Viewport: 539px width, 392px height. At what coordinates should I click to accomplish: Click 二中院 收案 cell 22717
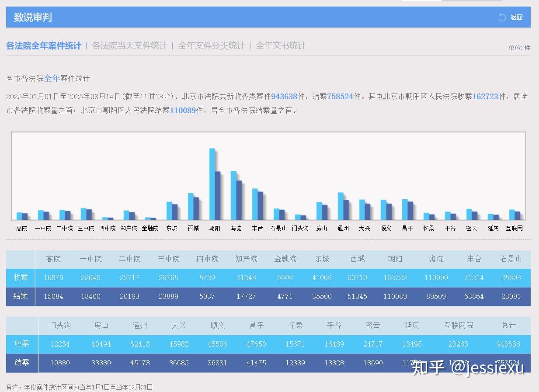129,278
